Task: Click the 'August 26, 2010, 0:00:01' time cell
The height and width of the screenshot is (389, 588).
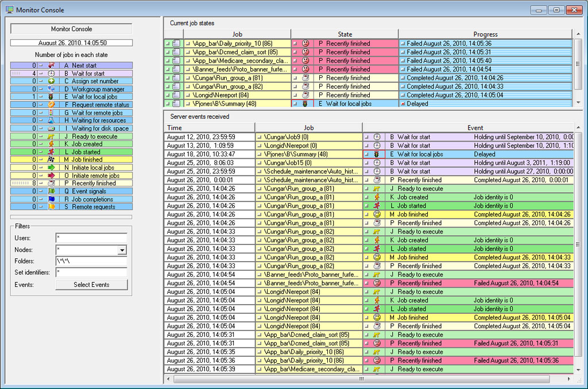Action: [209, 180]
